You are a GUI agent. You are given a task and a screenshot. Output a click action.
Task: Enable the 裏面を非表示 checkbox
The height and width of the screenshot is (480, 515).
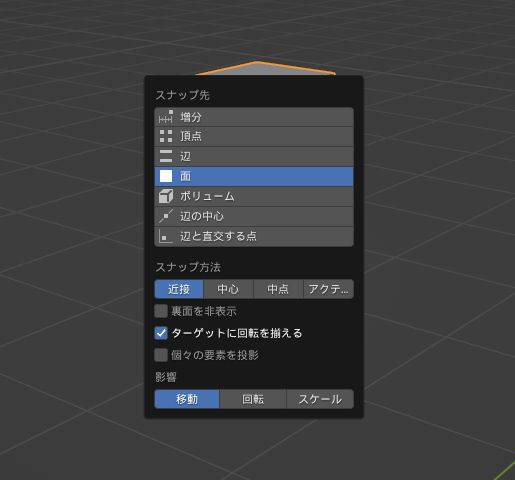pyautogui.click(x=161, y=311)
